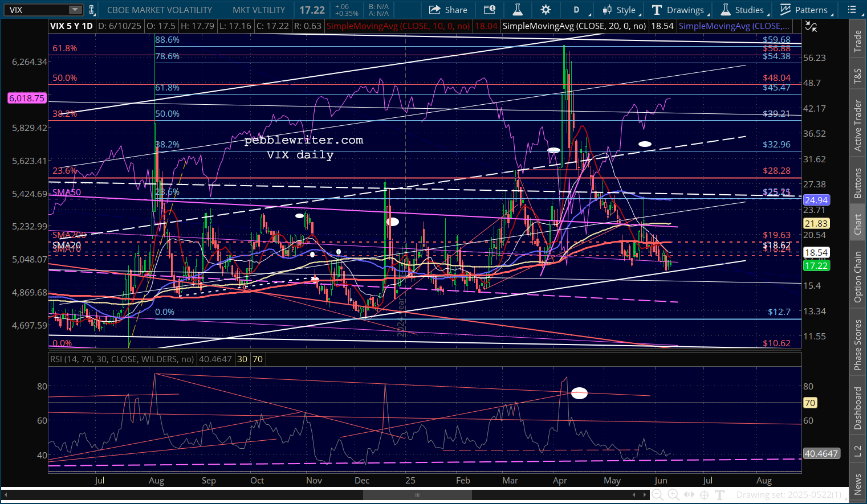Click the zoom in magnifier icon
Screen dimensions: 867x504
pyautogui.click(x=673, y=494)
